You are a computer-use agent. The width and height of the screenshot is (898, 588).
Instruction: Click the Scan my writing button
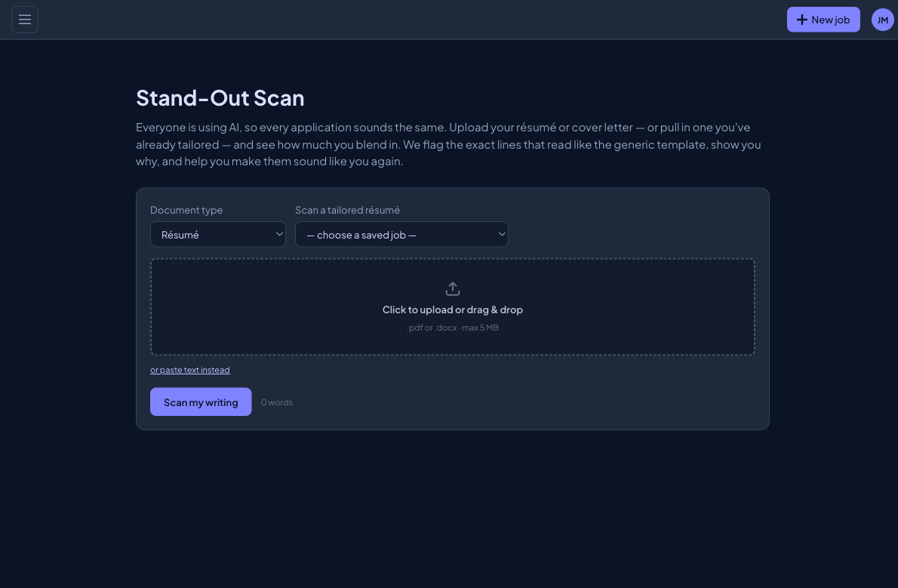tap(201, 402)
